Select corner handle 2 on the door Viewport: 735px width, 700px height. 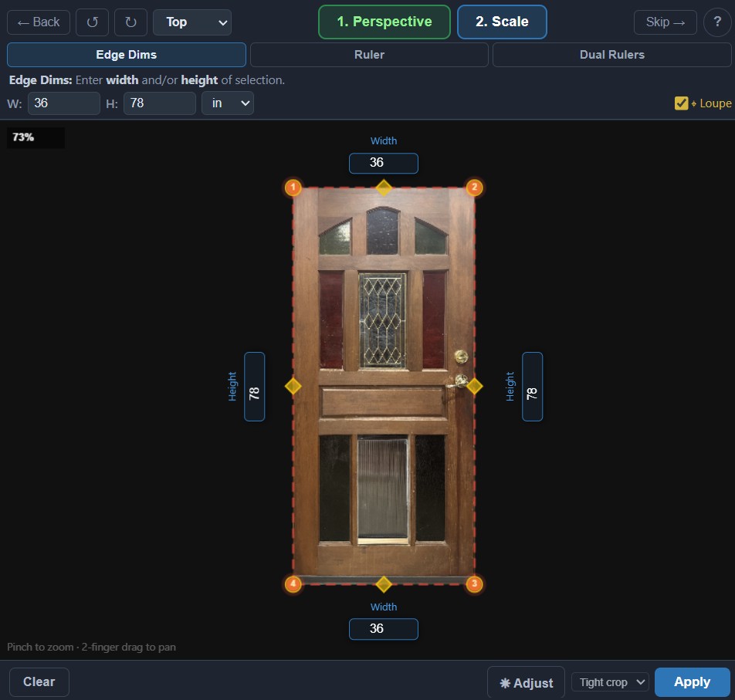475,188
